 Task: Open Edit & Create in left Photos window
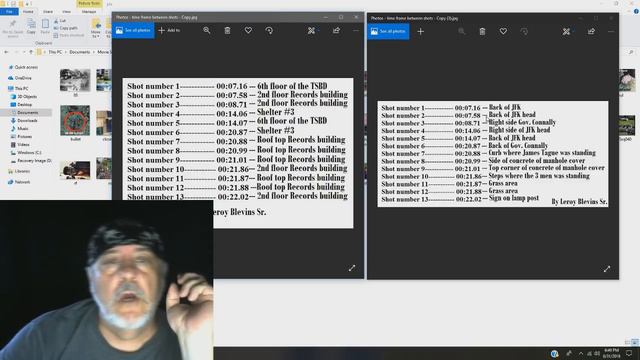point(311,31)
